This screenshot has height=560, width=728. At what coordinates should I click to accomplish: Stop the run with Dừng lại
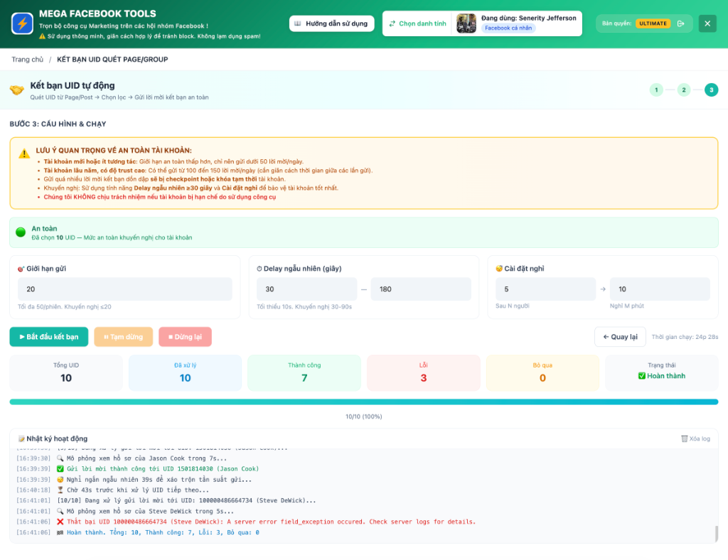(x=186, y=337)
